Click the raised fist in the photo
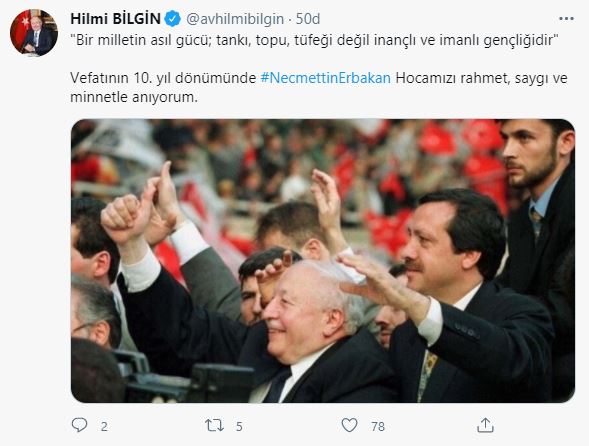589x446 pixels. (x=121, y=218)
